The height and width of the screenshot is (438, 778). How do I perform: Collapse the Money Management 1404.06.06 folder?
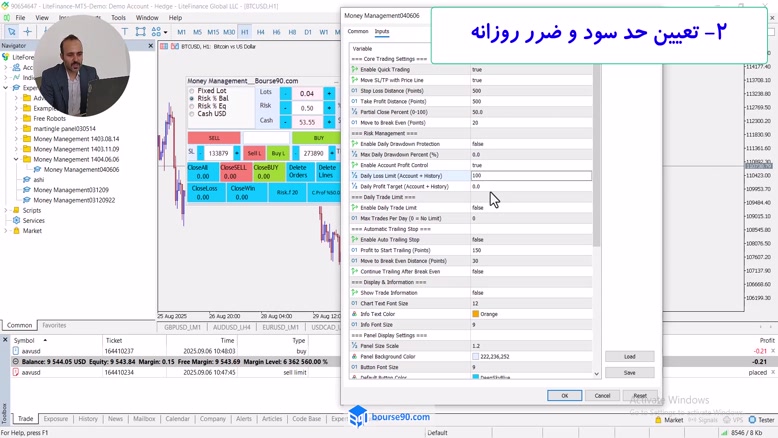coord(16,159)
